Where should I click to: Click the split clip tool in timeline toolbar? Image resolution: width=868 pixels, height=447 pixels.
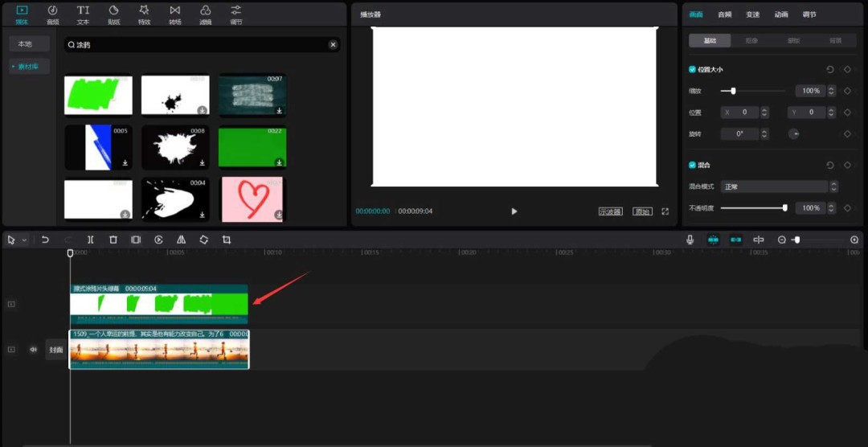pyautogui.click(x=91, y=240)
